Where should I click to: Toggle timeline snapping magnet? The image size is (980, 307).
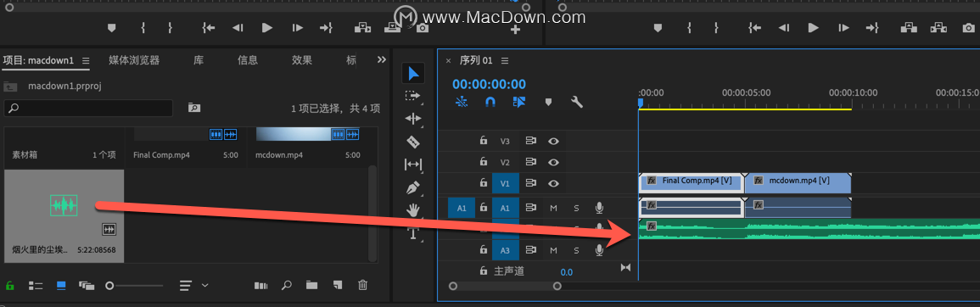pyautogui.click(x=490, y=102)
